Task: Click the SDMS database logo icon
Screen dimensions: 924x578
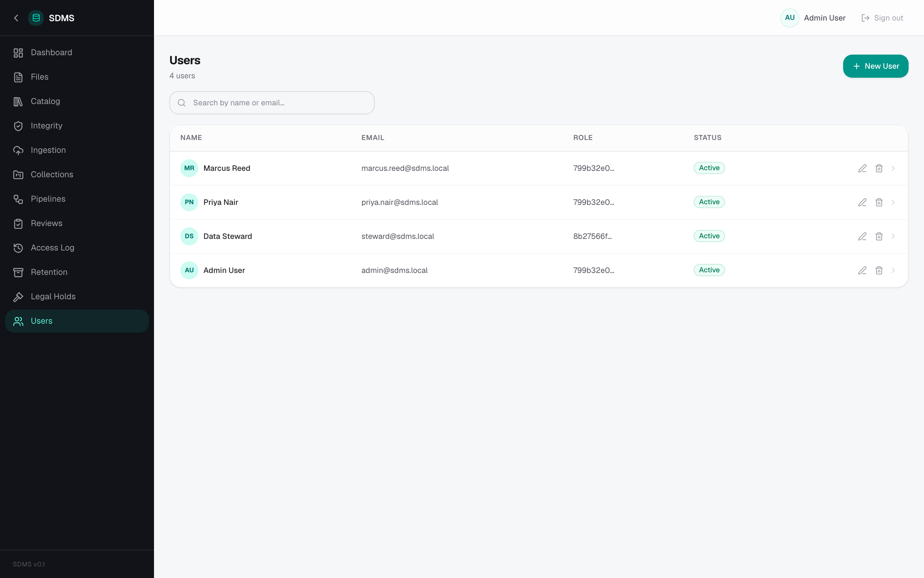Action: (x=36, y=18)
